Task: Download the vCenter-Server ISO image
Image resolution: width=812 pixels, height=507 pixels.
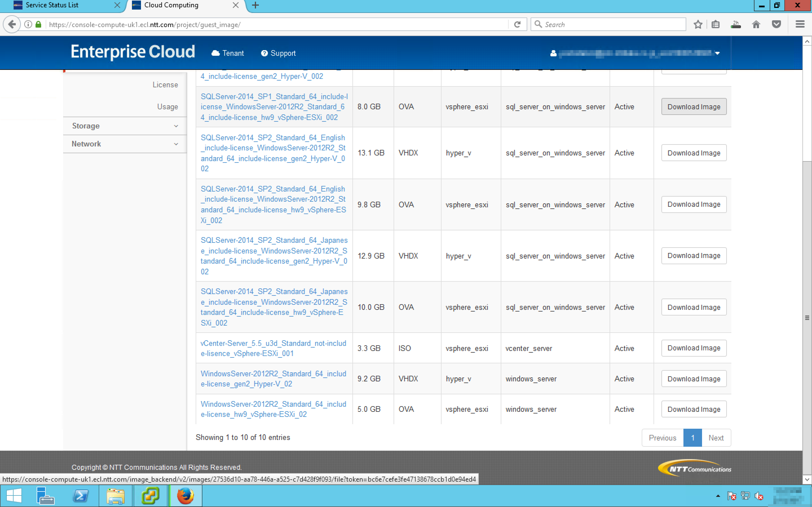Action: (694, 348)
